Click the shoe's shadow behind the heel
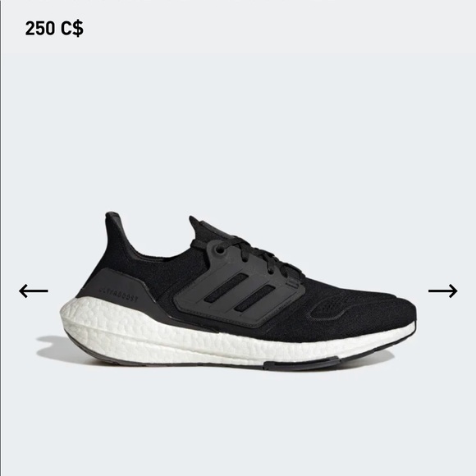Image resolution: width=476 pixels, height=476 pixels. 52,349
